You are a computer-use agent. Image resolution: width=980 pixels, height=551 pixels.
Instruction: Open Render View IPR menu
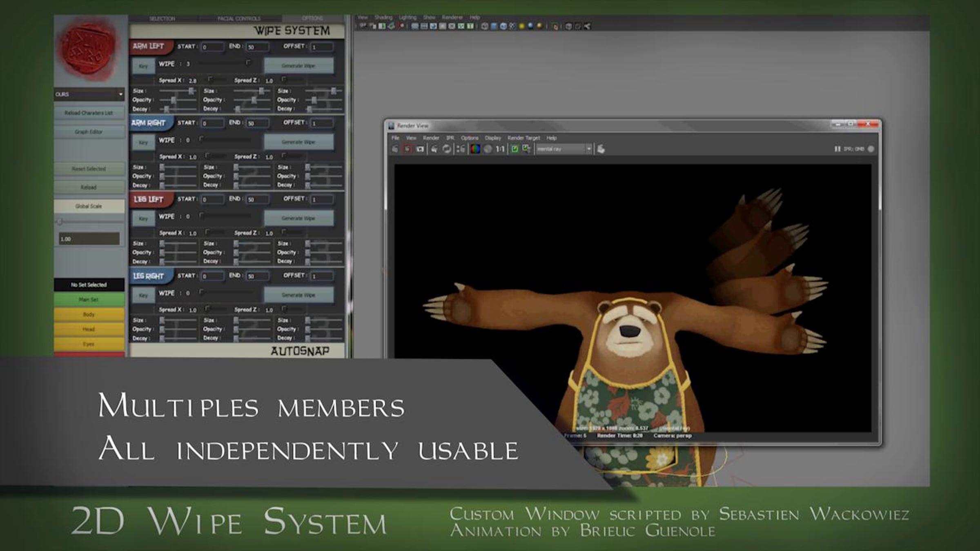(450, 138)
